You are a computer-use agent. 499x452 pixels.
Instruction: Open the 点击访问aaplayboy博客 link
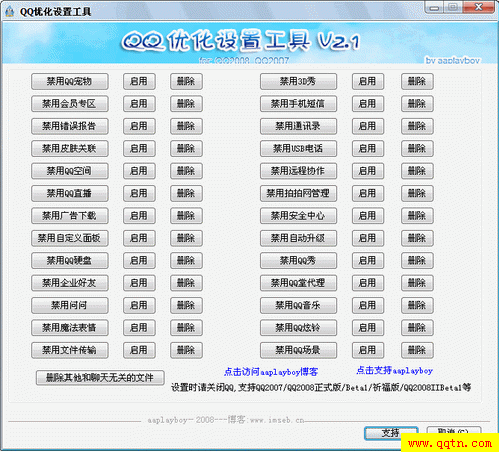coord(271,372)
